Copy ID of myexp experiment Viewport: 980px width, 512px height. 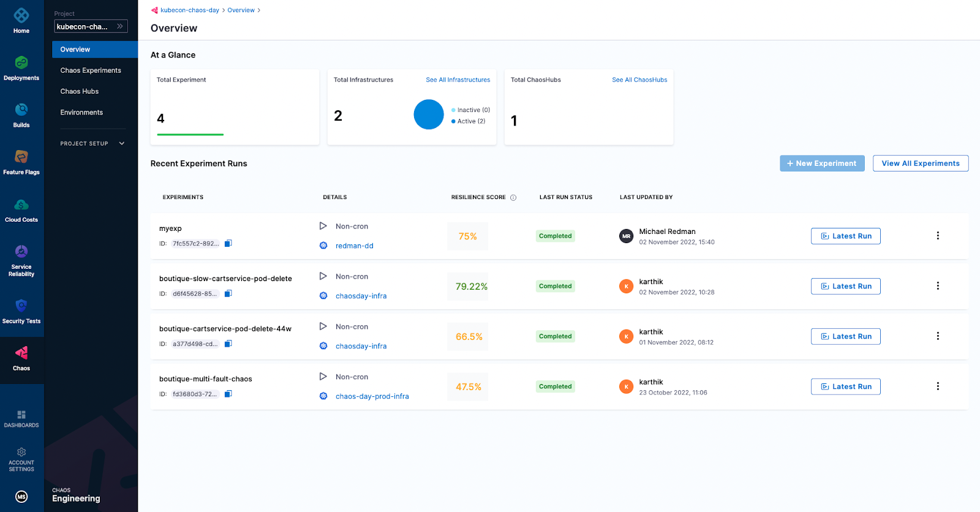click(x=228, y=243)
